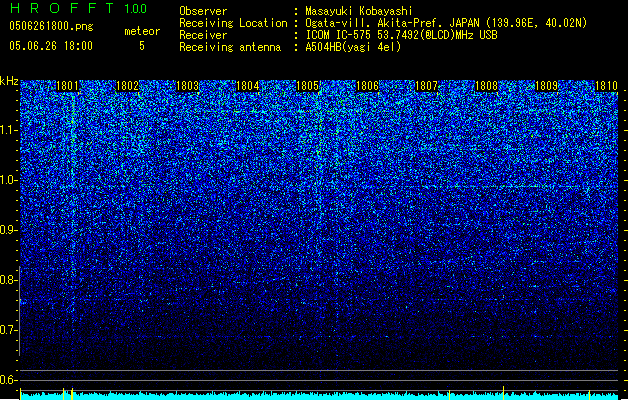Click the 'Receiving Location' label
This screenshot has height=400, width=629.
233,23
